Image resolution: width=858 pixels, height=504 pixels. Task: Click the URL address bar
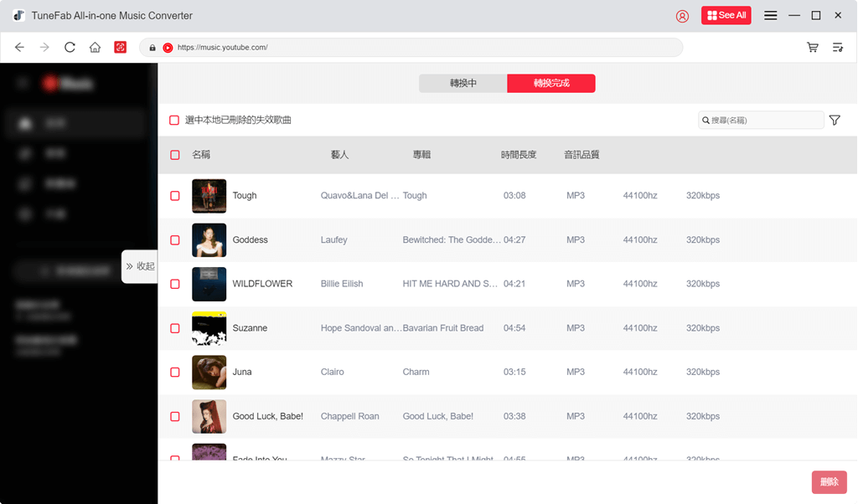[411, 48]
